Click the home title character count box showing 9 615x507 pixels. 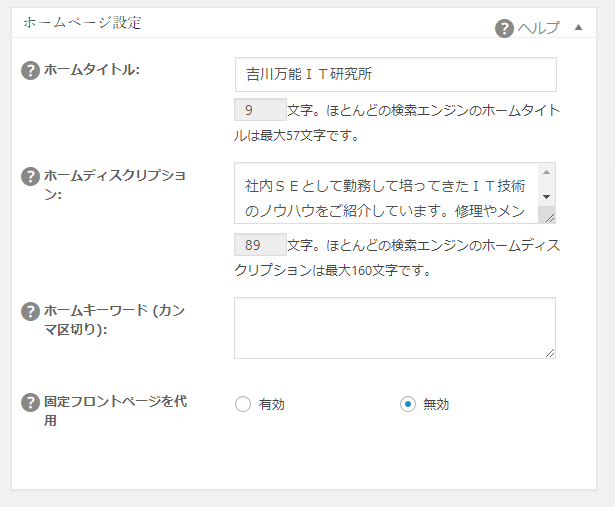[x=258, y=110]
